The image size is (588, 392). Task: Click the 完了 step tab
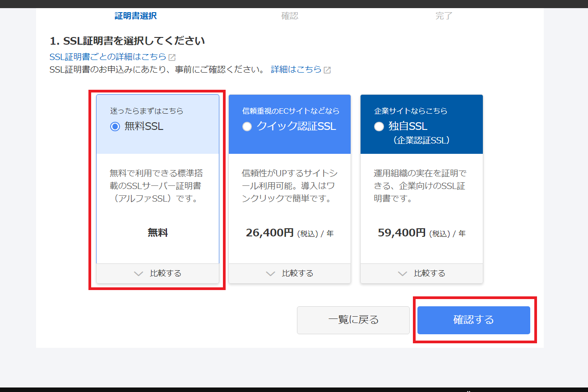pyautogui.click(x=444, y=16)
